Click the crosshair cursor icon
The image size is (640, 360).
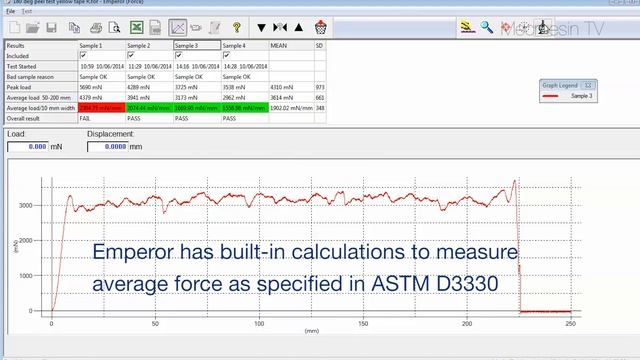pos(524,27)
